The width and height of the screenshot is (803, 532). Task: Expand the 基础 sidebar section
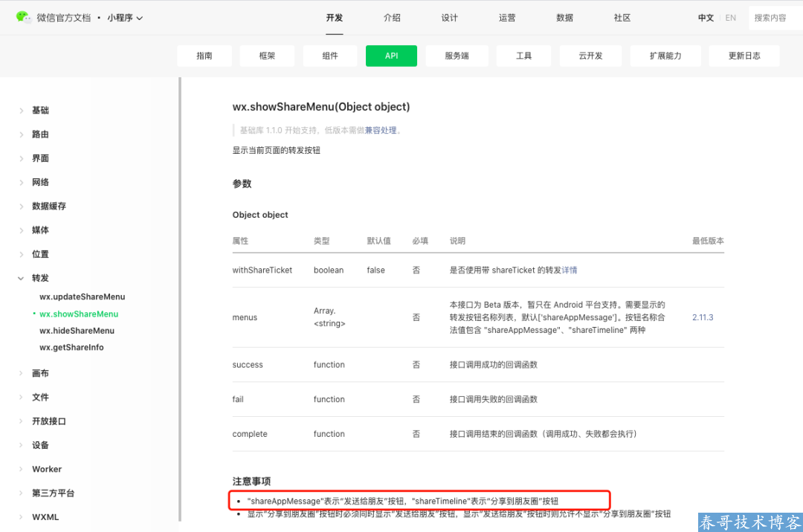(x=40, y=110)
